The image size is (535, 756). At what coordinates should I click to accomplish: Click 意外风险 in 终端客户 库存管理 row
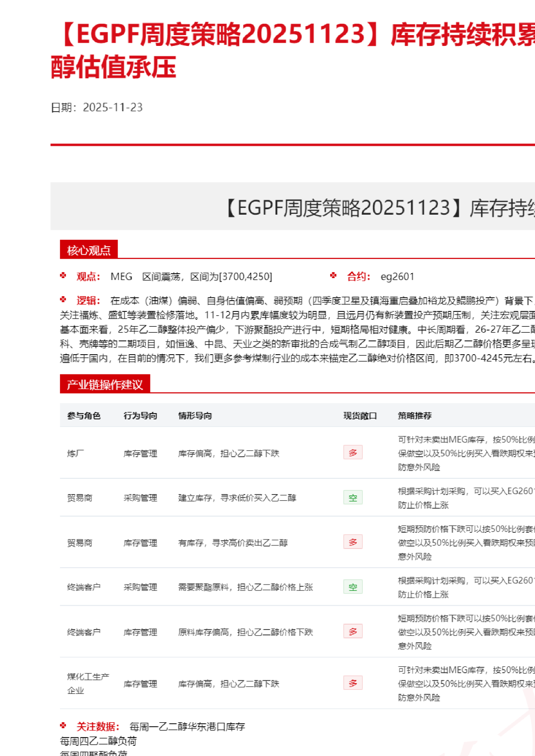click(415, 646)
